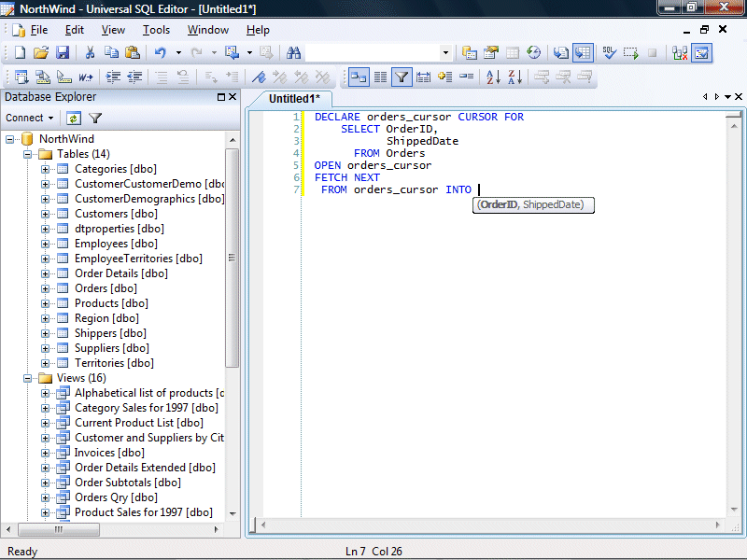
Task: Increase line indent using the toolbar icon
Action: (113, 77)
